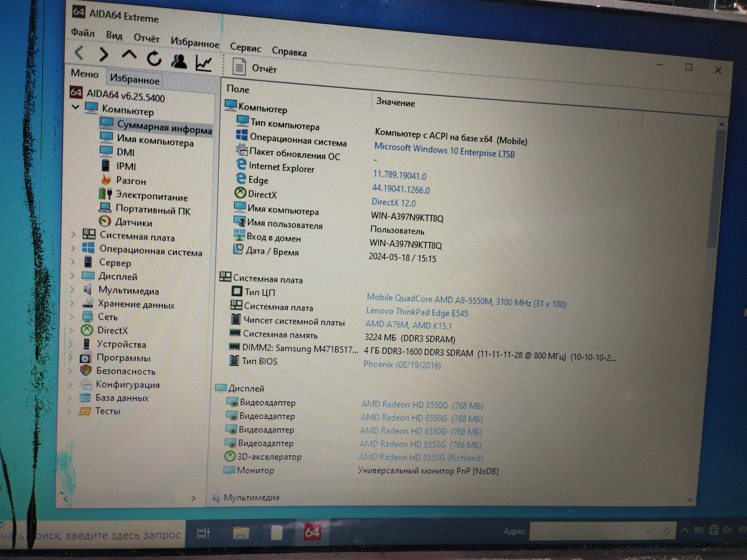The image size is (747, 560).
Task: Open the Phoenix (08/19/2016) BIOS link
Action: [x=402, y=365]
